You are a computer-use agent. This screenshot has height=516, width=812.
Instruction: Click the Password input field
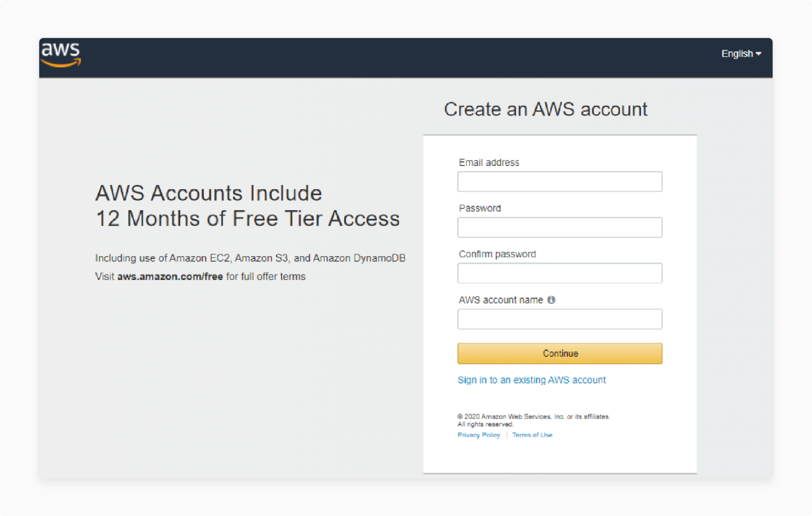(x=559, y=227)
